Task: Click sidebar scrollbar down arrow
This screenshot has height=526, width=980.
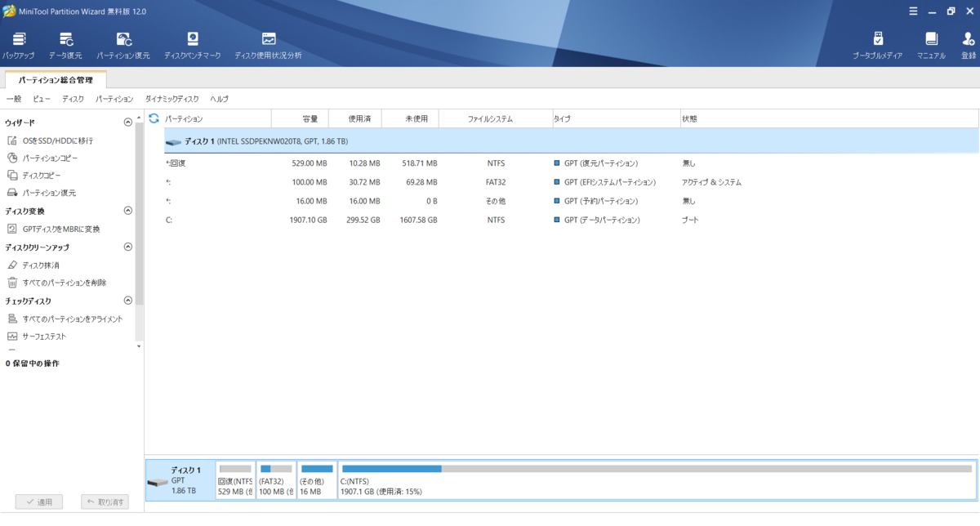Action: pos(139,345)
